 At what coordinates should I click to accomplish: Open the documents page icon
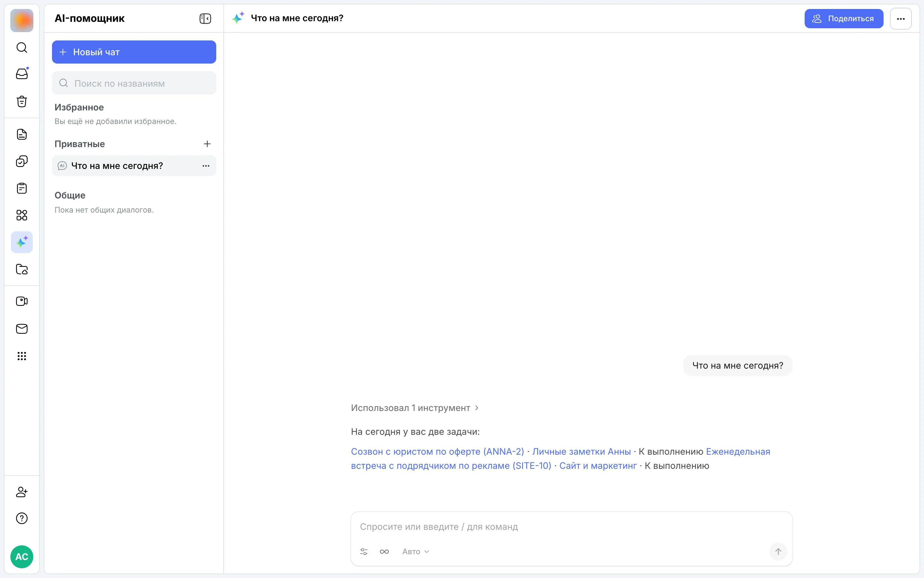(22, 134)
